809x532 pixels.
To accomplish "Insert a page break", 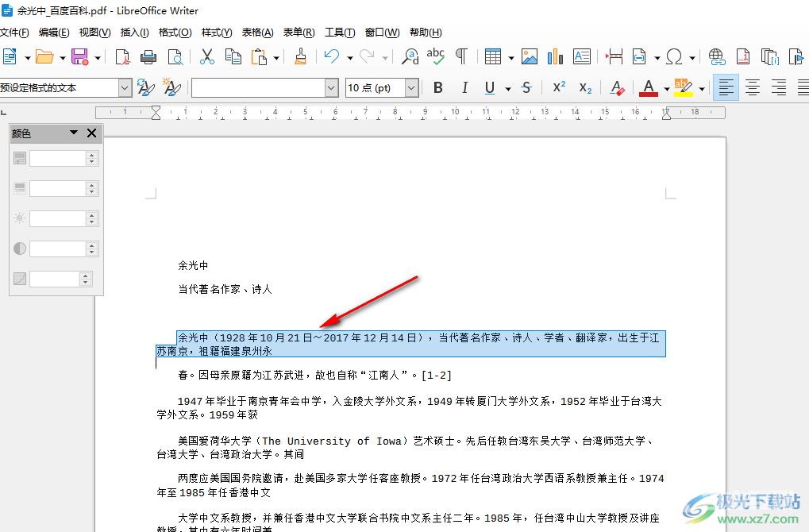I will (614, 56).
